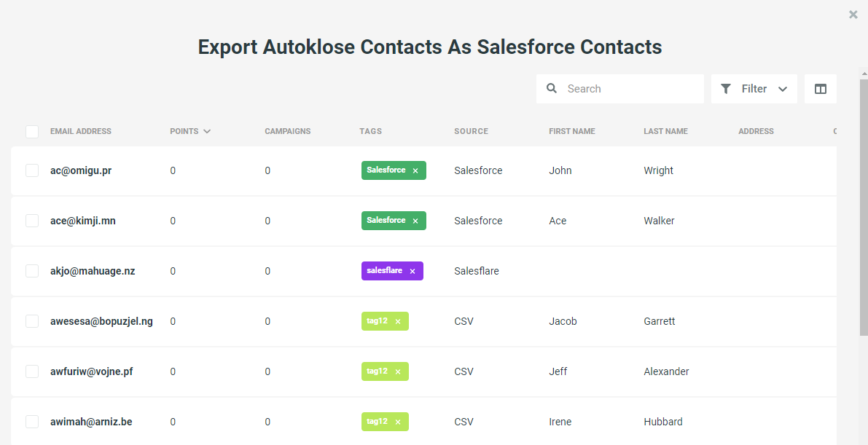Click the vertical scrollbar thumb
The width and height of the screenshot is (868, 445).
[864, 207]
